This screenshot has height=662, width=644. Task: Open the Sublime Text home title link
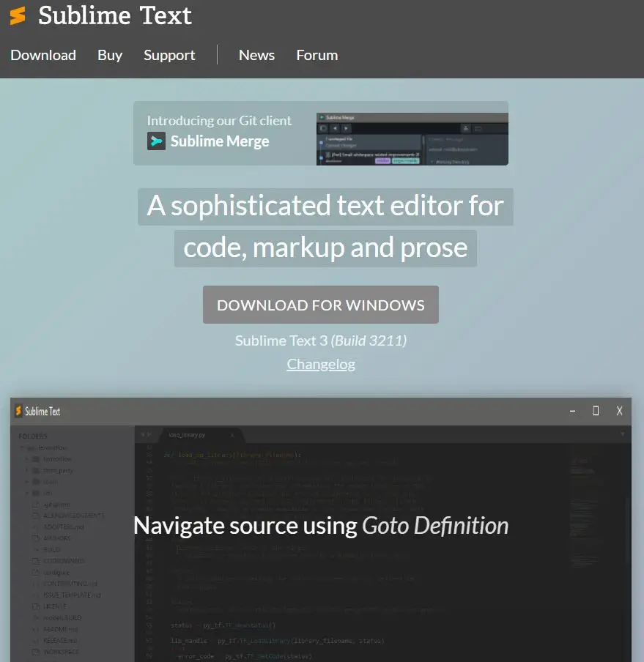click(115, 15)
